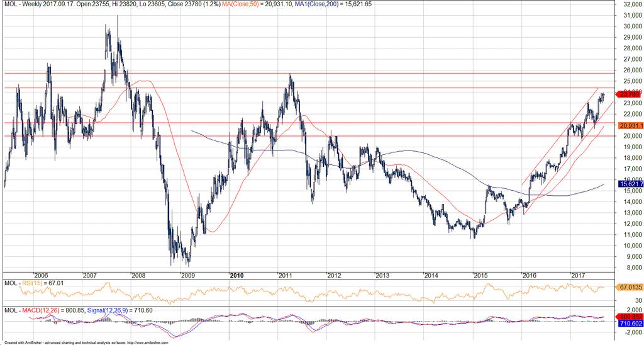Click the blue 710.602 signal value flag
This screenshot has height=345, width=644.
pos(630,324)
